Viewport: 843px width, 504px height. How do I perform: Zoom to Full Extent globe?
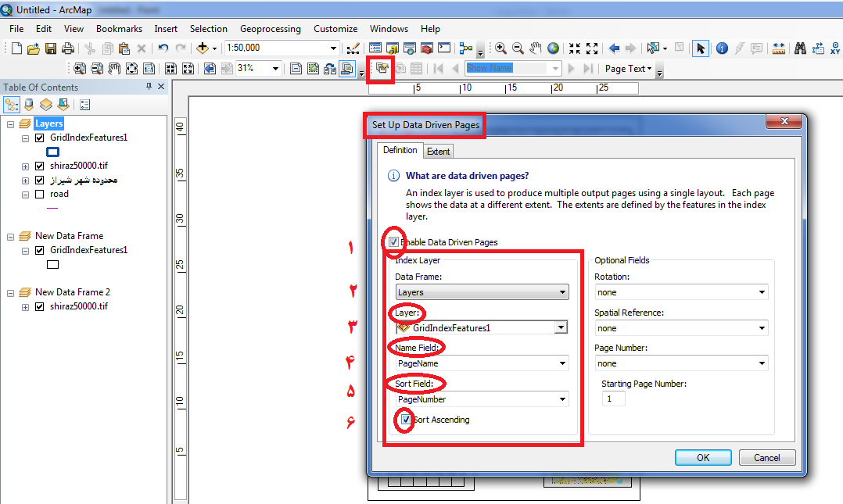point(553,48)
